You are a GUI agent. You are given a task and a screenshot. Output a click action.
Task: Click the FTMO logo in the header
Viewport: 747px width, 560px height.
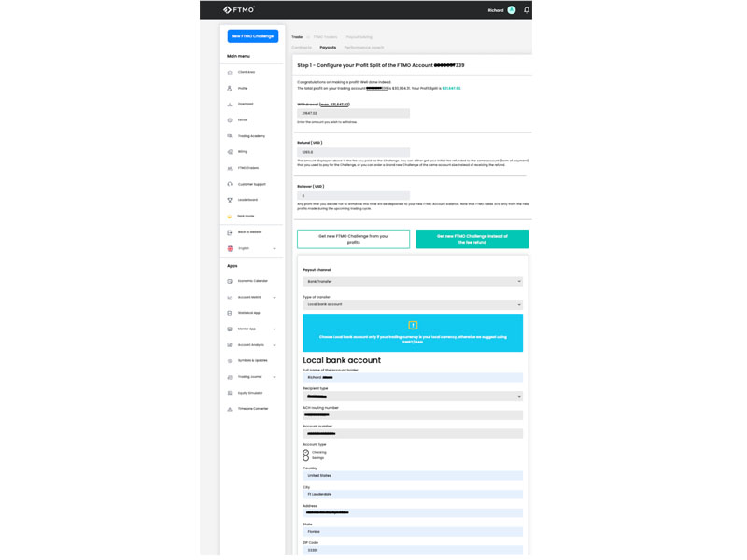tap(239, 9)
